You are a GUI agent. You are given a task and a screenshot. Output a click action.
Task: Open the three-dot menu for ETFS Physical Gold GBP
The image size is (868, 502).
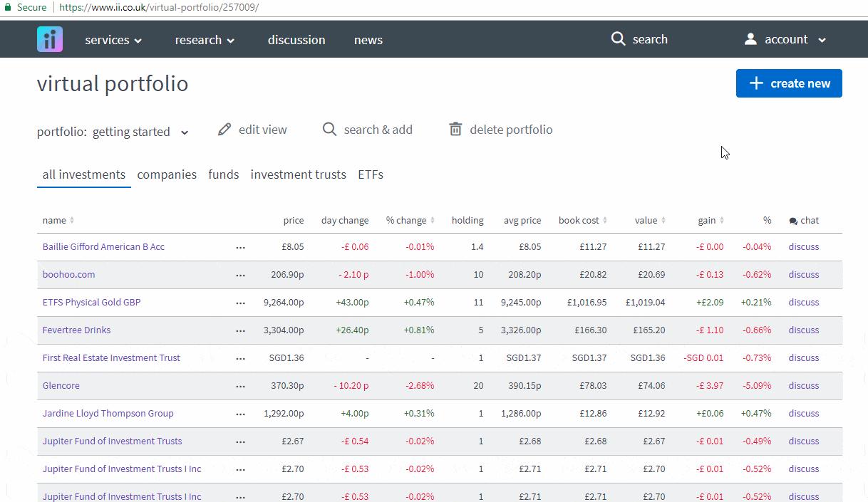(240, 303)
